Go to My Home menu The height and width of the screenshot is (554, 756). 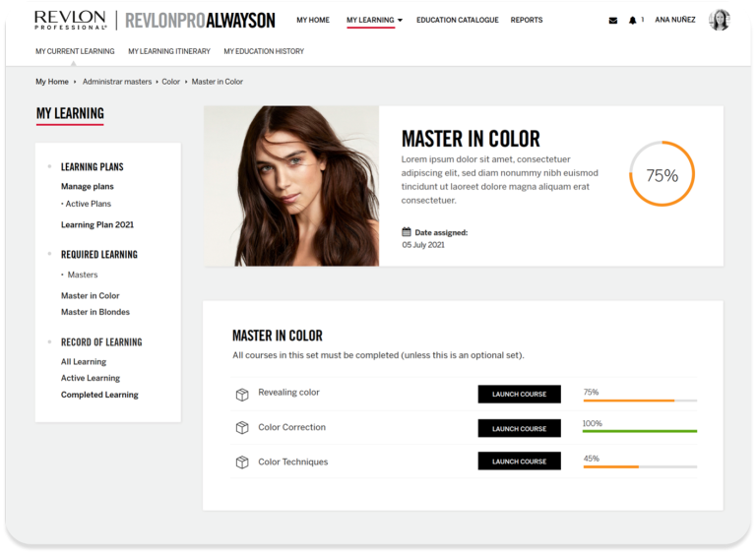[313, 20]
